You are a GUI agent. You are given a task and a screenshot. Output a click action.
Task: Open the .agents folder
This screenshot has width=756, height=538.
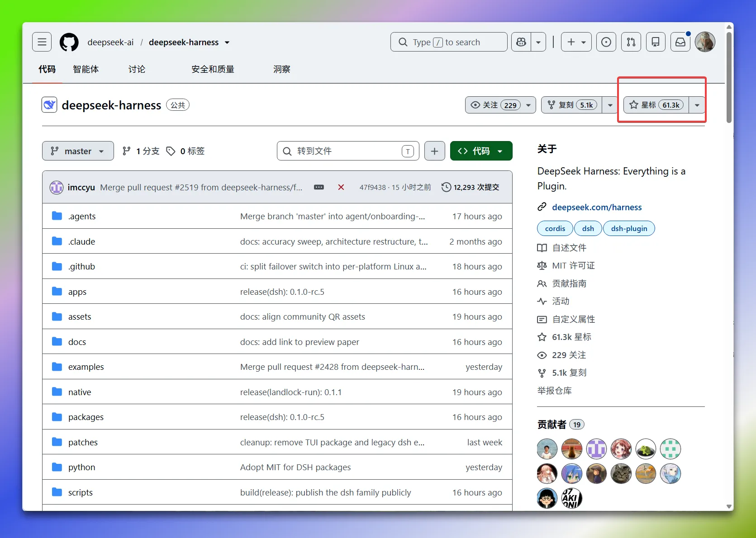[82, 216]
